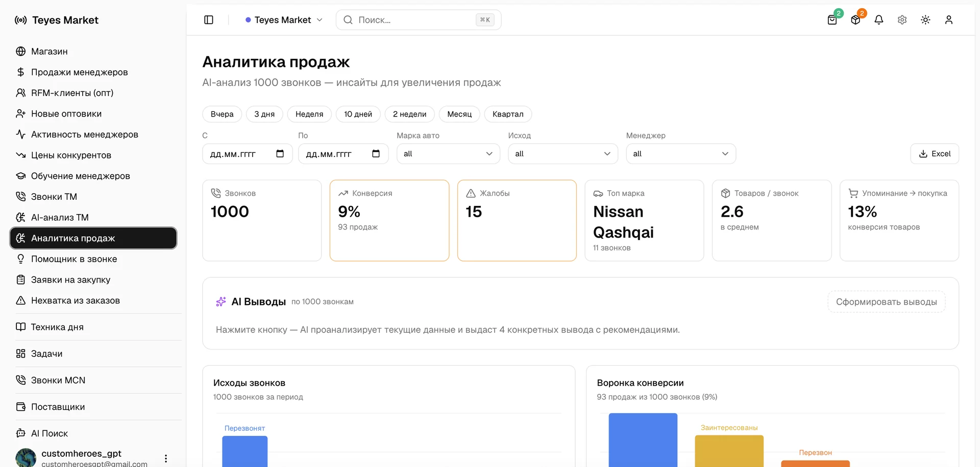Open settings gear icon
This screenshot has height=467, width=980.
coord(902,20)
